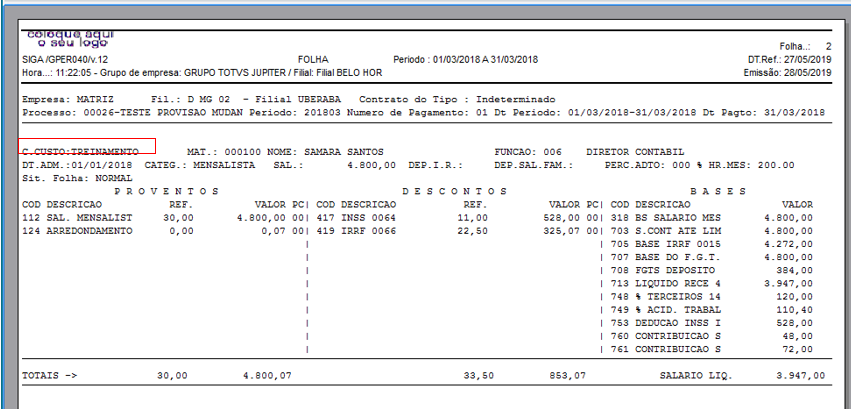
Task: Click the 'DEP.I.R.:' label
Action: pyautogui.click(x=435, y=165)
